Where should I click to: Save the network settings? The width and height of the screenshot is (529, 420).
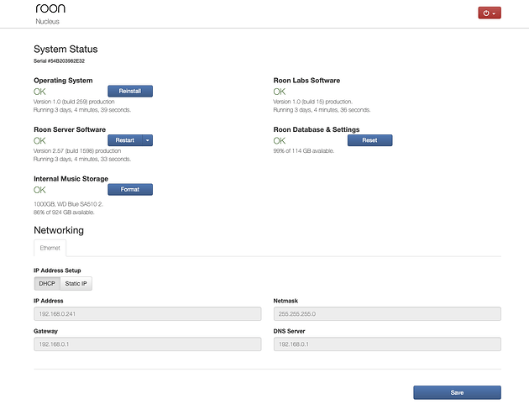457,392
